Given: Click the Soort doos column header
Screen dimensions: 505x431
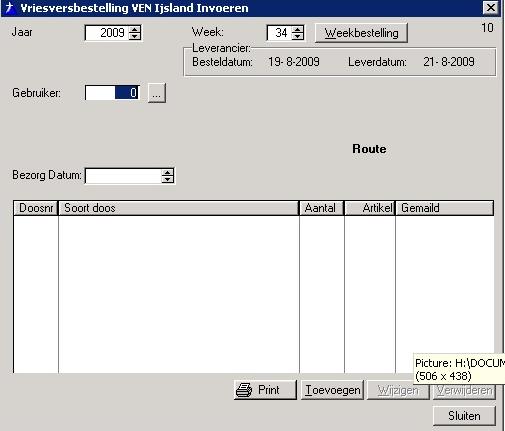Looking at the screenshot, I should (178, 208).
